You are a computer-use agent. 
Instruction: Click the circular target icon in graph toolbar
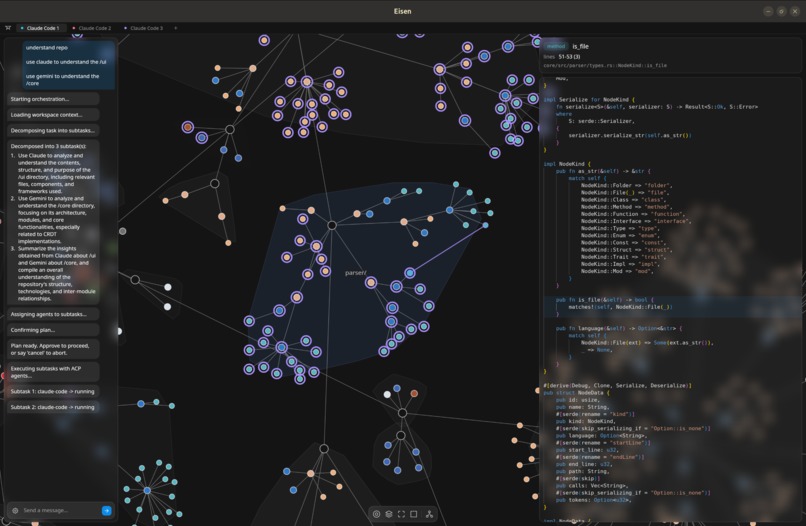click(x=376, y=514)
